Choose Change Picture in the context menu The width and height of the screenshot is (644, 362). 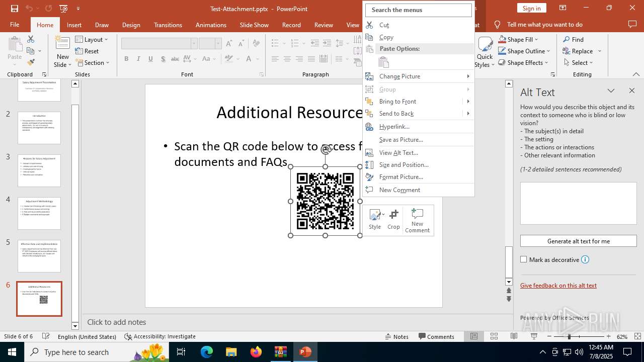click(x=419, y=76)
